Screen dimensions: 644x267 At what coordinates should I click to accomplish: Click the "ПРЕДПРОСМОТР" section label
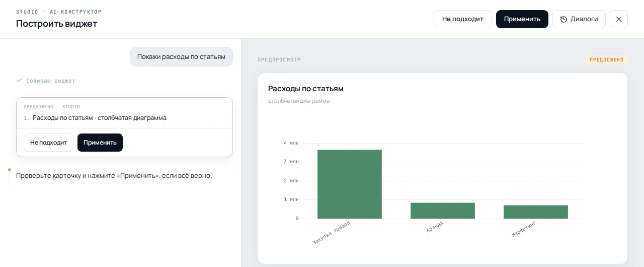point(279,60)
